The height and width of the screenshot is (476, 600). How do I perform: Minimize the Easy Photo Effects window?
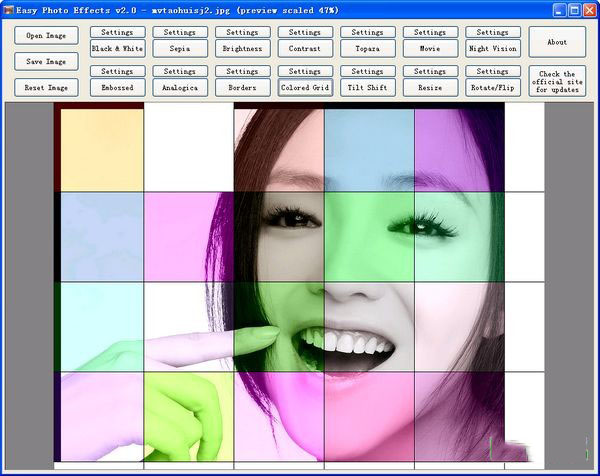click(x=559, y=10)
